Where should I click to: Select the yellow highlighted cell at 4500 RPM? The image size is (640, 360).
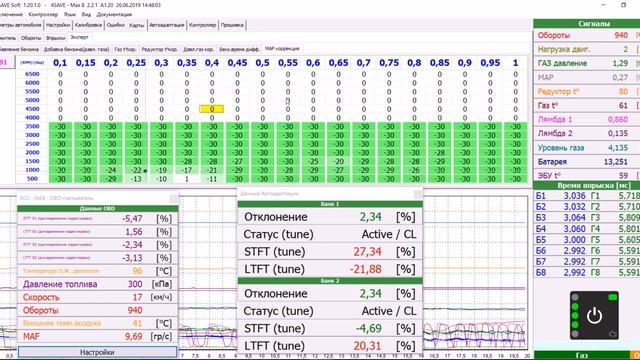(211, 109)
